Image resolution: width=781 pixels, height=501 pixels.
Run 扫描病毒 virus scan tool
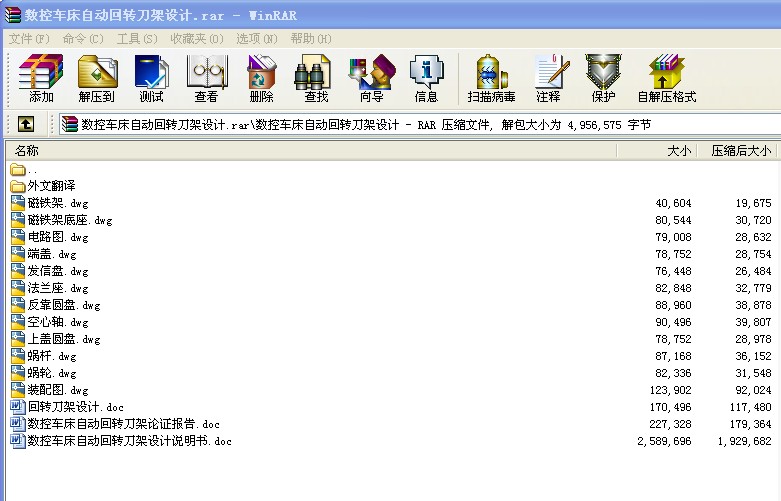(491, 78)
